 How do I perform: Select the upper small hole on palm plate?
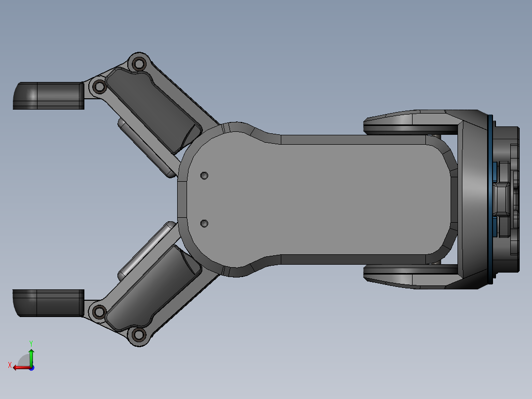(204, 175)
